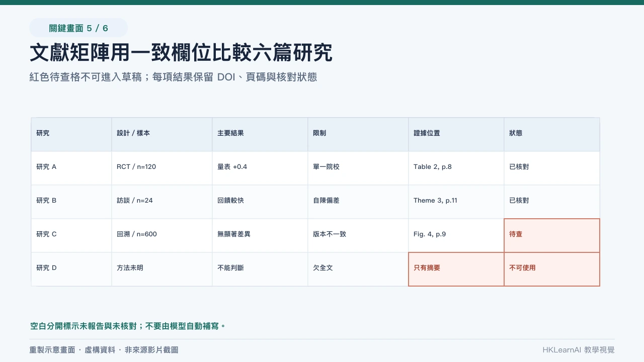The width and height of the screenshot is (644, 362).
Task: Select the 主要結果 column header
Action: click(x=260, y=135)
